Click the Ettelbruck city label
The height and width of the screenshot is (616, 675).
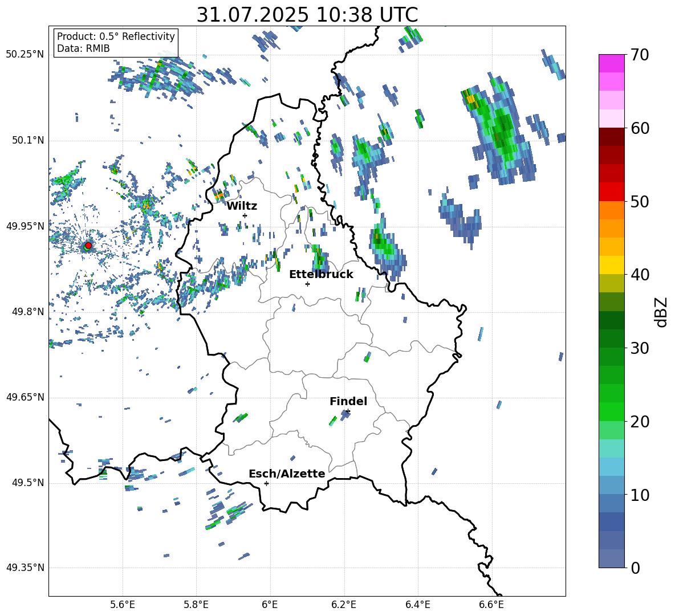pos(321,275)
